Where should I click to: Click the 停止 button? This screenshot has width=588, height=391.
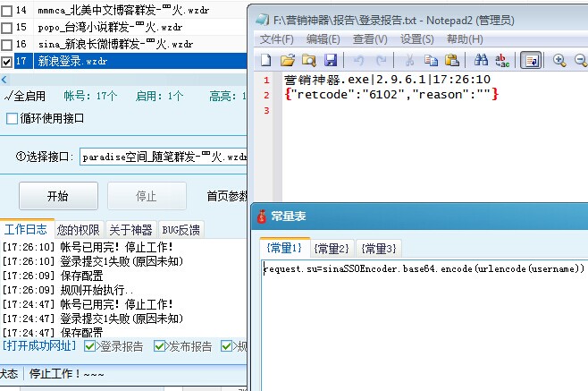pyautogui.click(x=147, y=196)
